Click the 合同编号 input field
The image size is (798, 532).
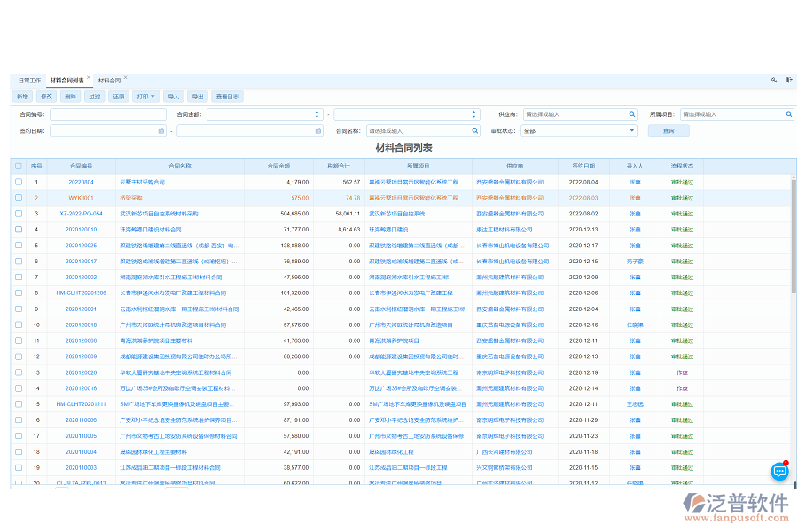coord(108,114)
